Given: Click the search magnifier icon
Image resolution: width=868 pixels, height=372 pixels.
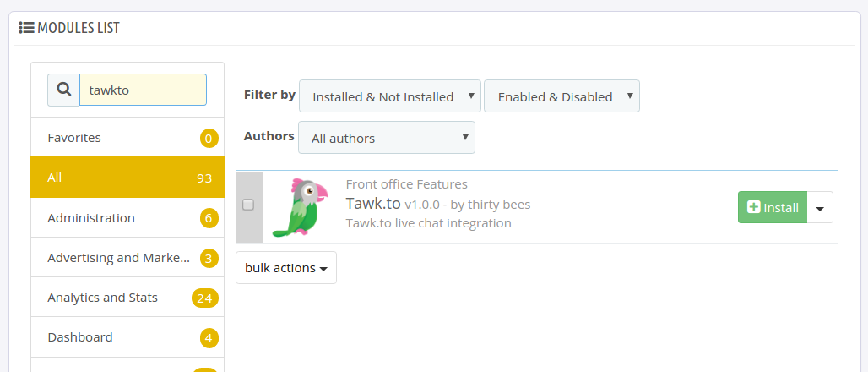Looking at the screenshot, I should coord(64,90).
